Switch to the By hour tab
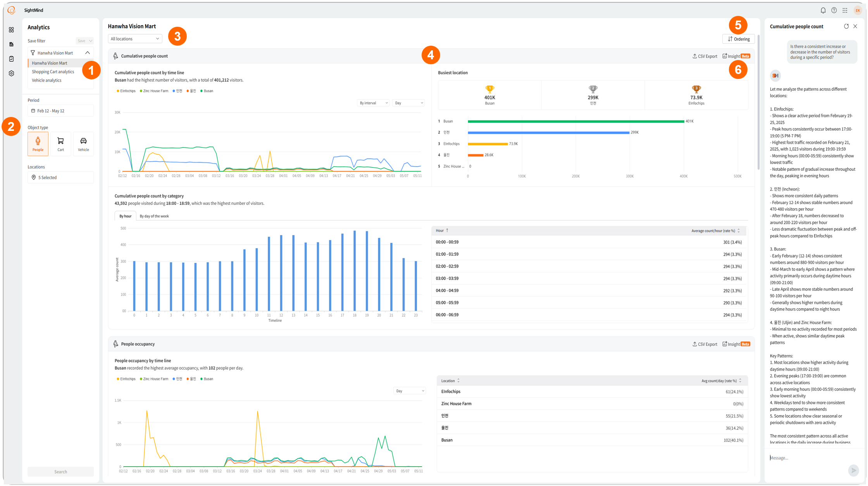The height and width of the screenshot is (486, 868). [x=125, y=216]
